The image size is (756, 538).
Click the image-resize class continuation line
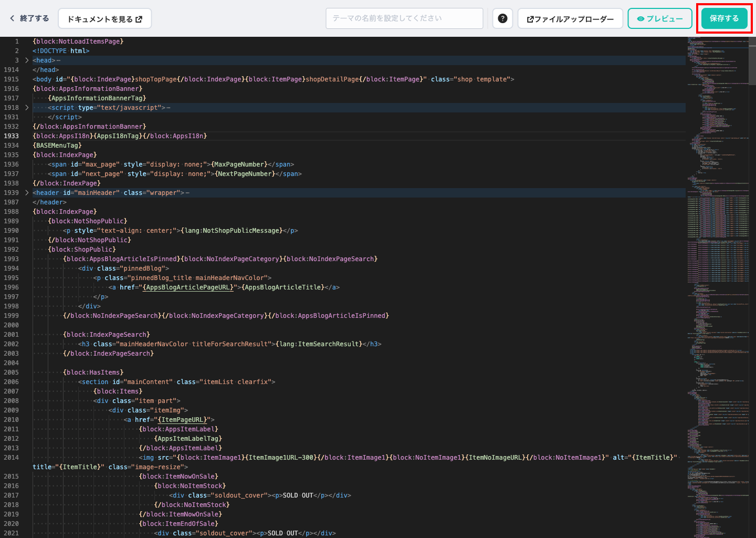[x=110, y=467]
